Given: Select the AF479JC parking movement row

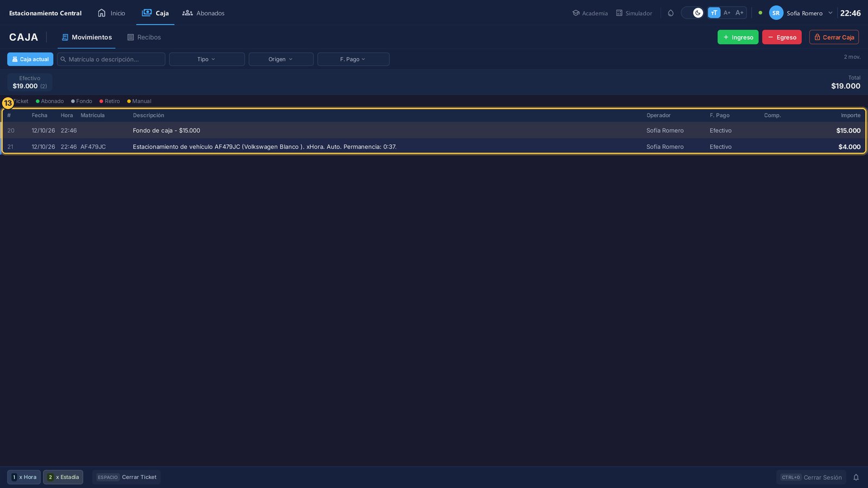Looking at the screenshot, I should 434,147.
